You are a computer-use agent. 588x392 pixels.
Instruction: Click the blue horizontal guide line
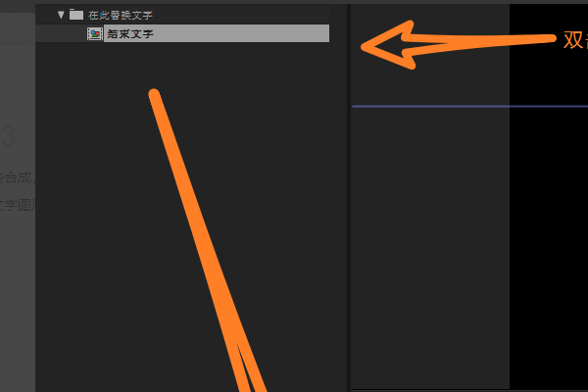[468, 107]
